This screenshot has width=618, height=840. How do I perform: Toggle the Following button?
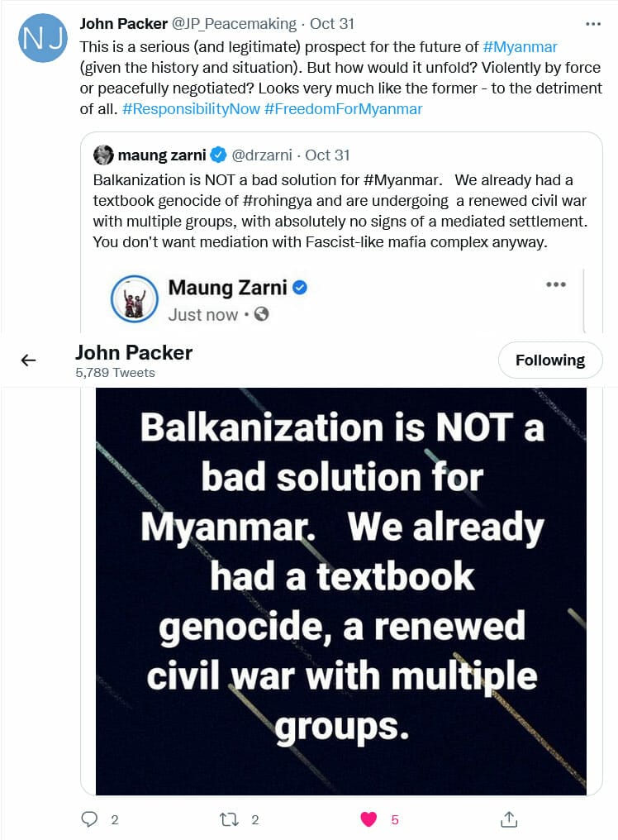[x=549, y=360]
